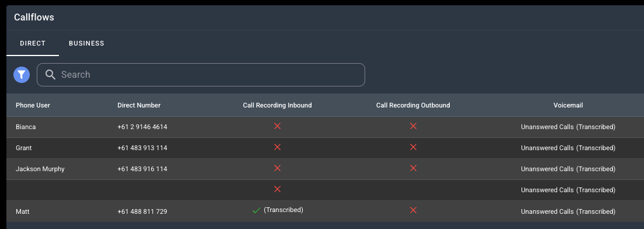Click inbound cross in the unnamed row

point(277,189)
